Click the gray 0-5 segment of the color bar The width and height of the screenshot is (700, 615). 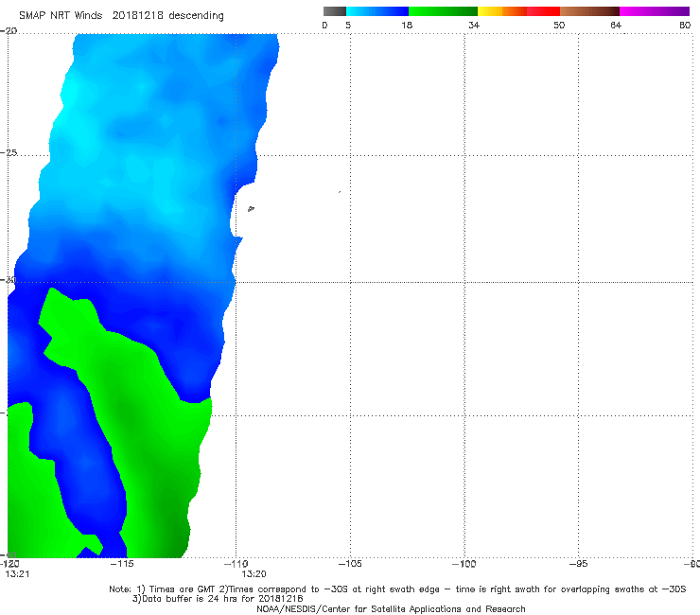click(x=335, y=11)
